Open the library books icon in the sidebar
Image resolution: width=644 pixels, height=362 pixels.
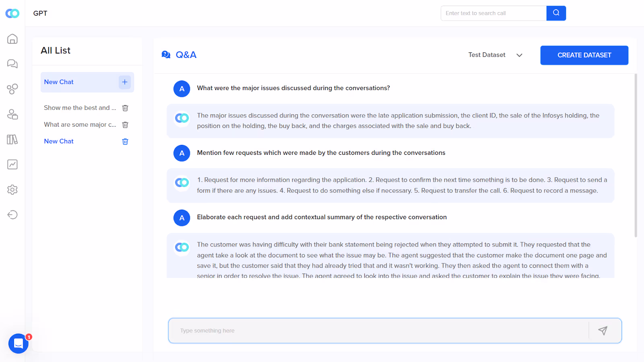(12, 140)
